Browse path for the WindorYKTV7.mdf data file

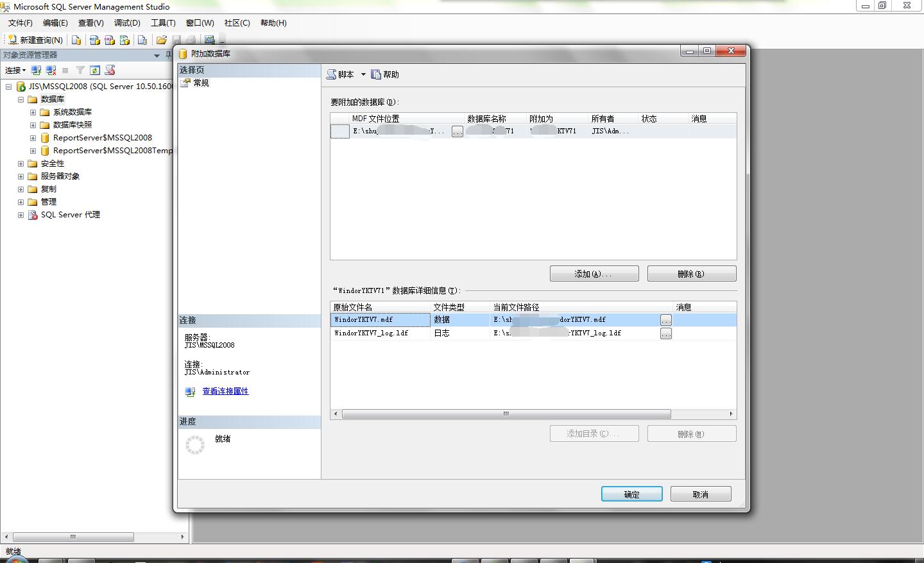point(666,320)
